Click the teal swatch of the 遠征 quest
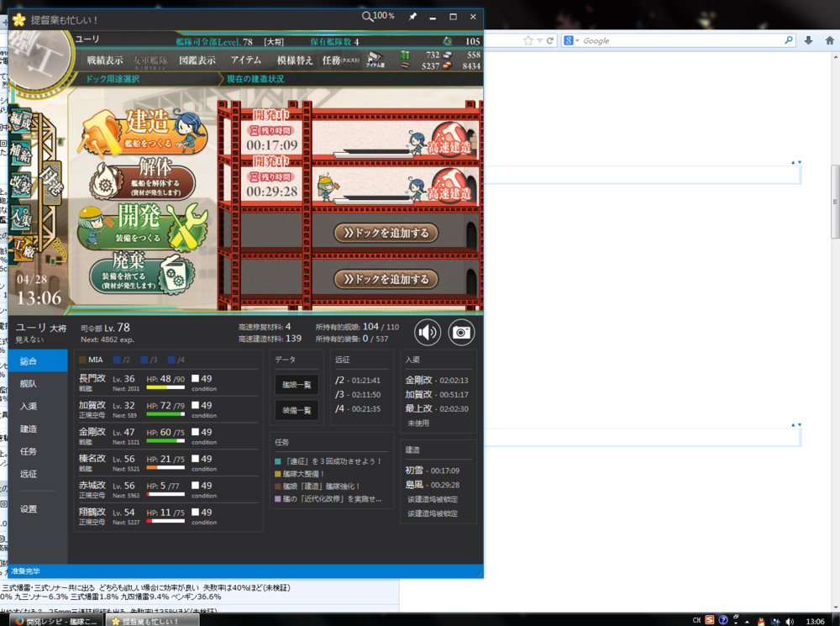Viewport: 840px width, 626px height. (x=277, y=461)
